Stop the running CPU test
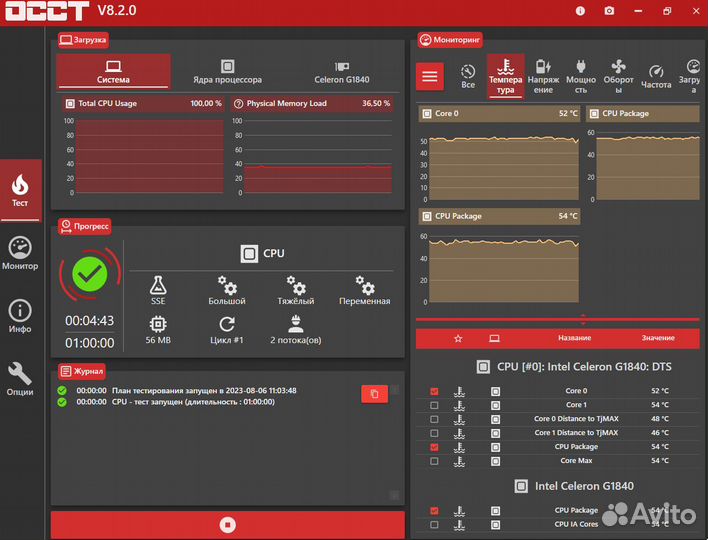This screenshot has height=540, width=708. tap(228, 525)
